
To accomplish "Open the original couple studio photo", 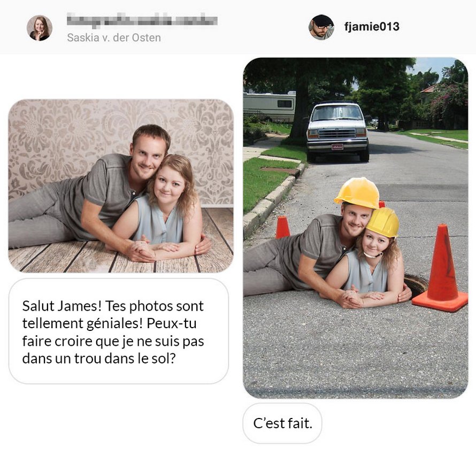I will pyautogui.click(x=121, y=185).
